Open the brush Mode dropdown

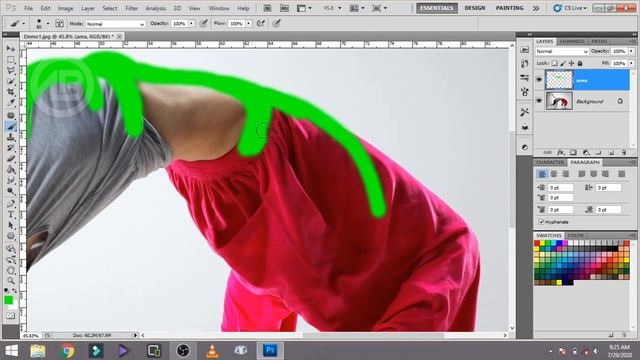pyautogui.click(x=116, y=24)
